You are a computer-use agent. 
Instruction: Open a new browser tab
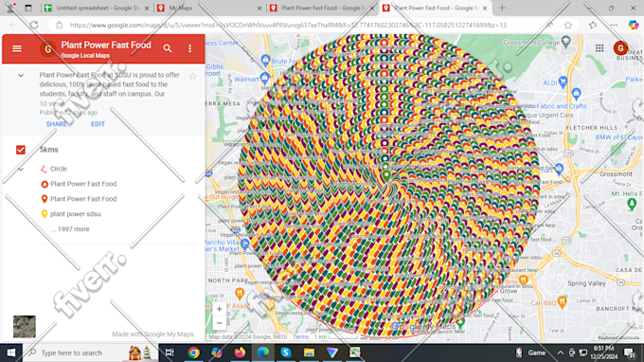pyautogui.click(x=502, y=8)
